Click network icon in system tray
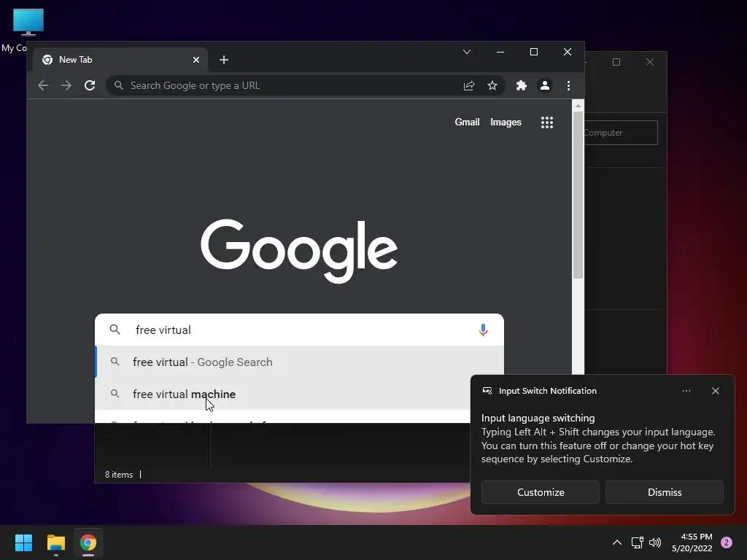The width and height of the screenshot is (747, 560). coord(637,542)
